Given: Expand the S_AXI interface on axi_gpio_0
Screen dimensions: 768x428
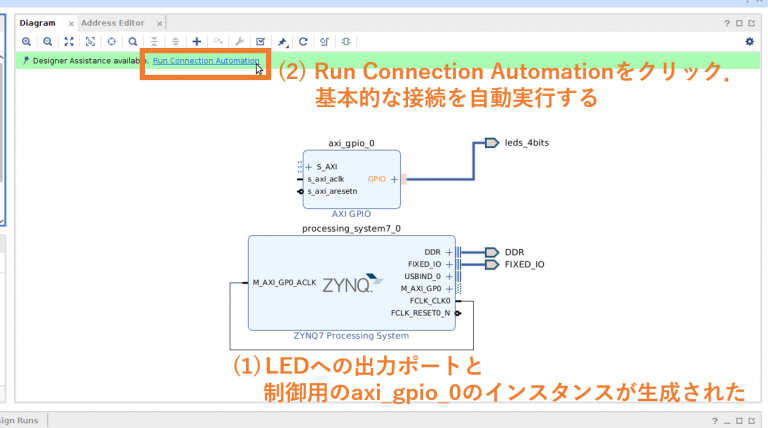Looking at the screenshot, I should (x=309, y=167).
